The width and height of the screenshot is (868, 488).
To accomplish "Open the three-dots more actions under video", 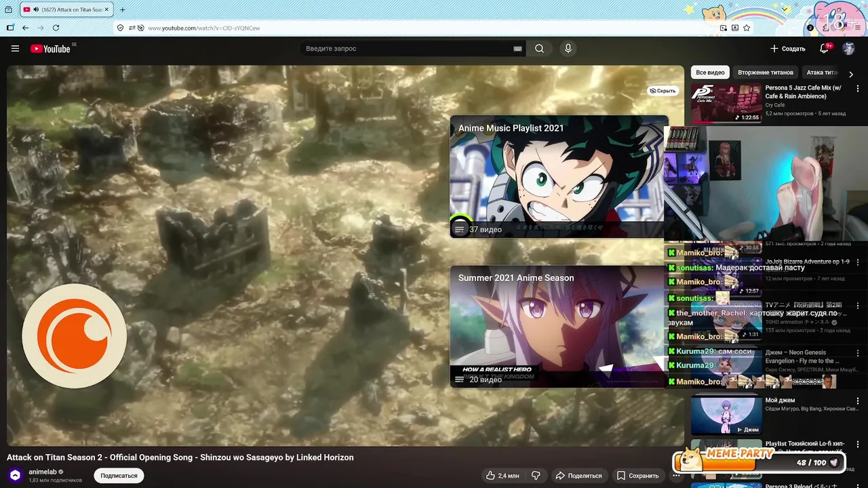I will (676, 476).
